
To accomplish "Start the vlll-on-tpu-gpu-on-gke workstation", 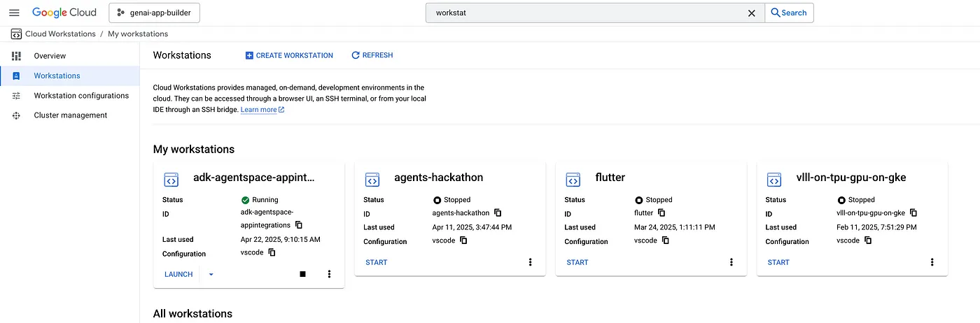I will 778,262.
